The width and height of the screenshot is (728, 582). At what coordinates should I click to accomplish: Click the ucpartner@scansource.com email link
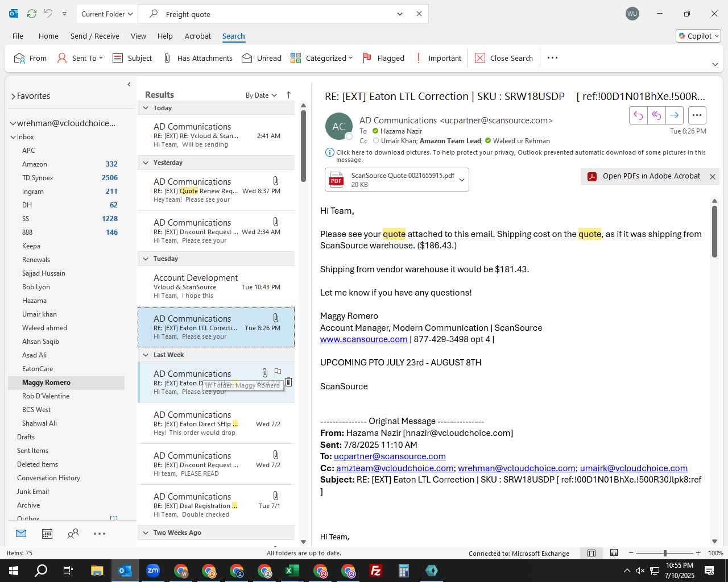point(390,456)
